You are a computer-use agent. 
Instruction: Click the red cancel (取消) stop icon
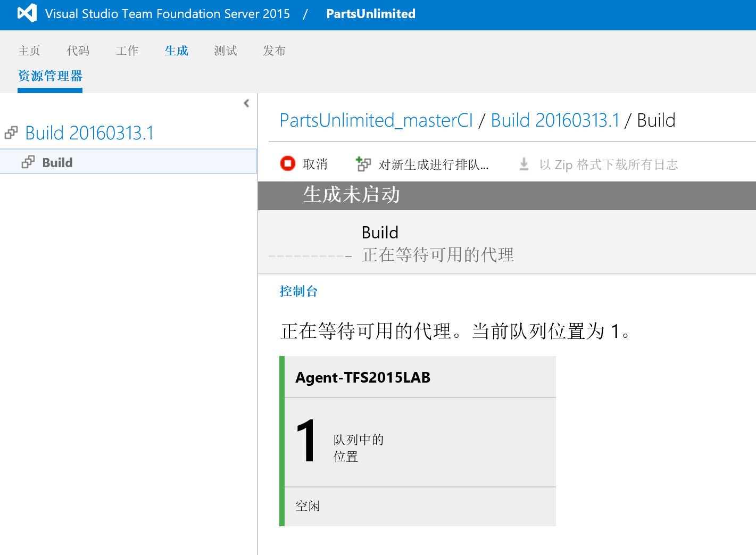(x=288, y=163)
